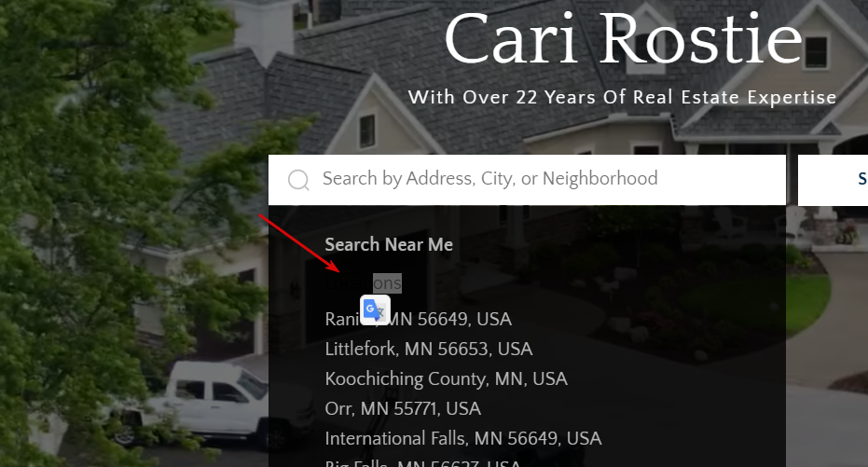This screenshot has width=868, height=467.
Task: Click the Google Translate popup icon
Action: 376,309
